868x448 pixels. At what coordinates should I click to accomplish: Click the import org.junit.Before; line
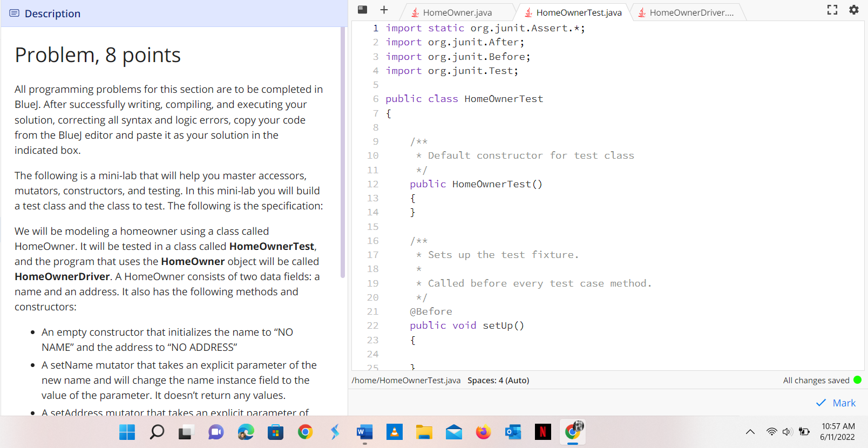458,57
